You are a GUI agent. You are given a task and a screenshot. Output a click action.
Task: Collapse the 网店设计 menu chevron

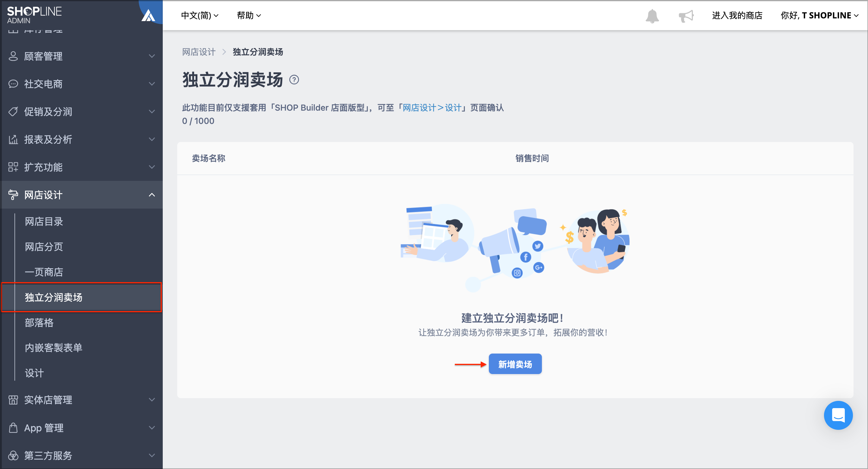[x=152, y=195]
